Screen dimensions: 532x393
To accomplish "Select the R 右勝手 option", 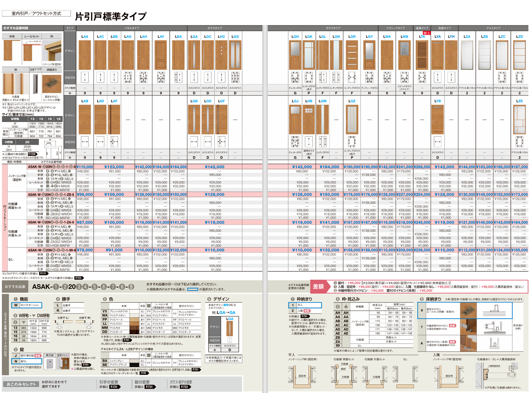I will pyautogui.click(x=69, y=311).
